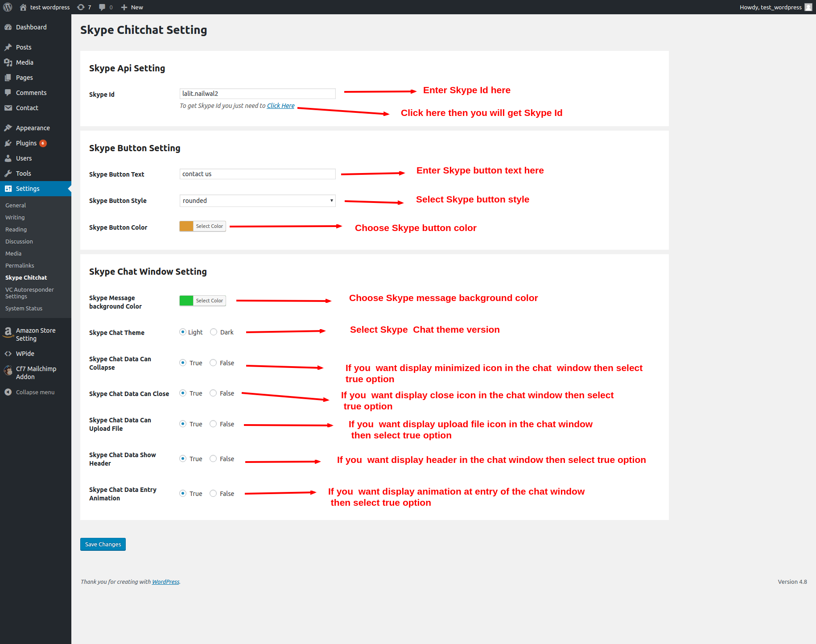Click the test wordpress site name link
This screenshot has height=644, width=816.
click(50, 7)
